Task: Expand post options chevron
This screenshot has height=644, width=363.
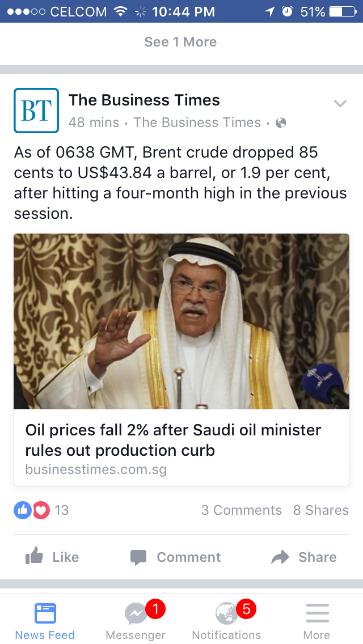Action: [x=340, y=103]
